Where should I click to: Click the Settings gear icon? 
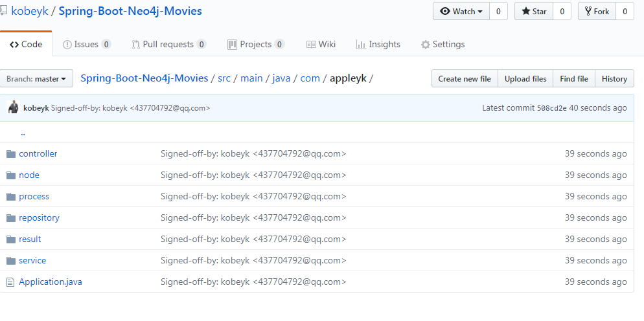426,45
